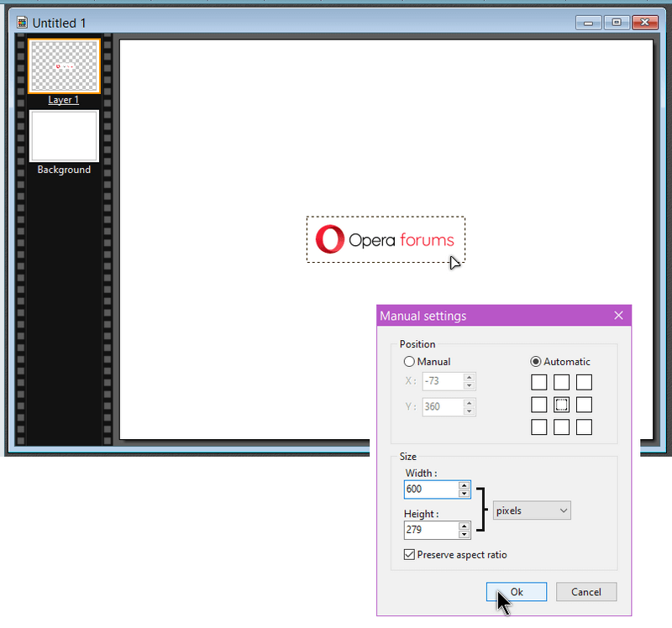Select the Layer 1 thumbnail
The image size is (672, 628).
coord(65,65)
